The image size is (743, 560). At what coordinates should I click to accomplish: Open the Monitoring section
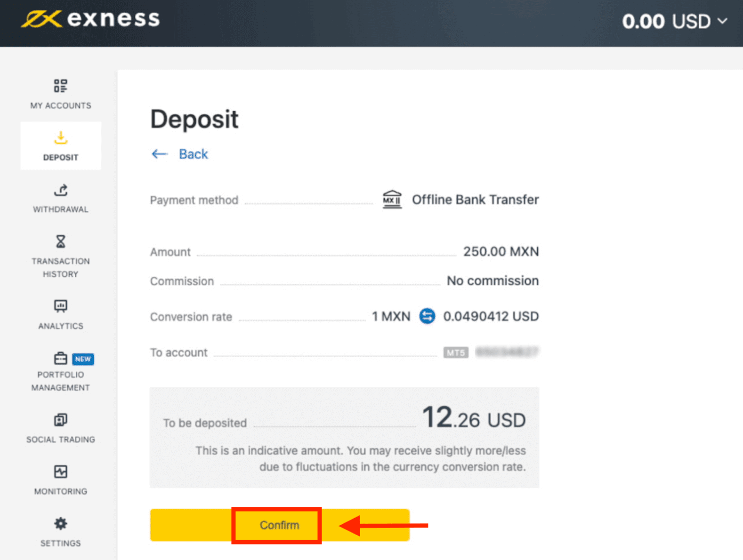click(60, 480)
